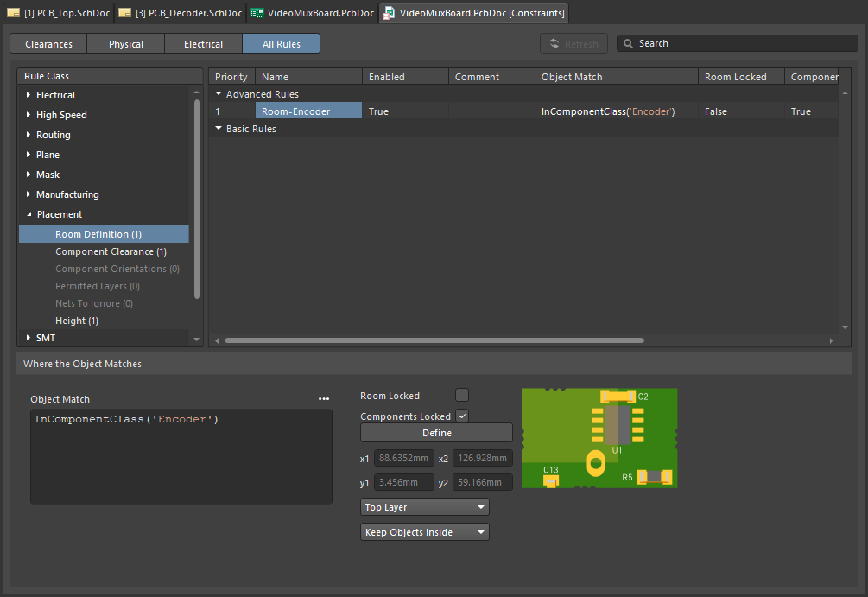Click the PCB_Top.SchDoc schematic file icon

[x=14, y=13]
